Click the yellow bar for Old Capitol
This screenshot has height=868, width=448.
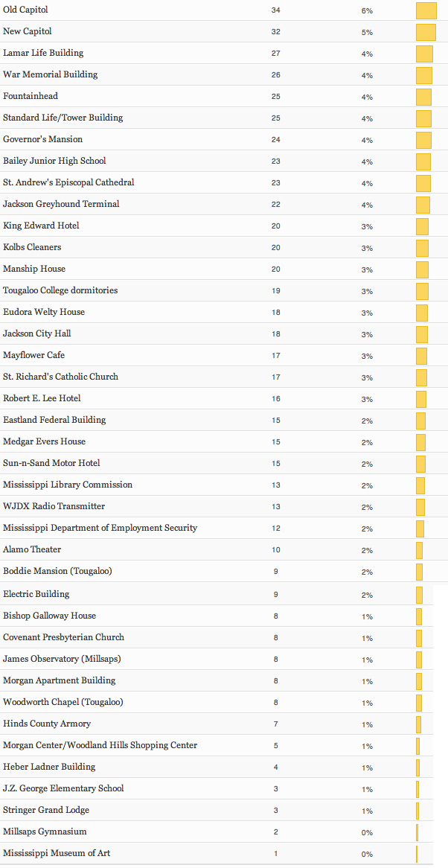point(426,10)
